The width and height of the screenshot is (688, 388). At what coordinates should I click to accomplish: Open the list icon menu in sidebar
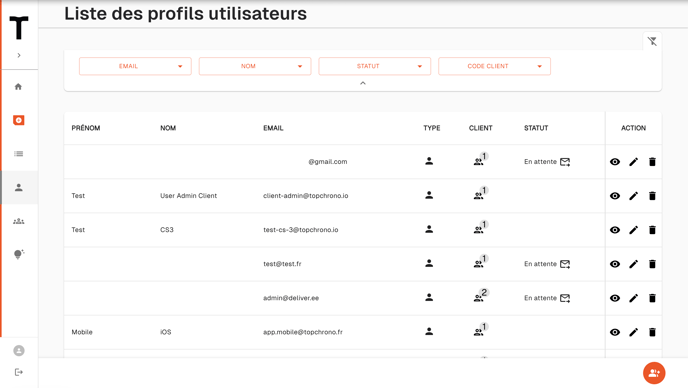click(18, 154)
